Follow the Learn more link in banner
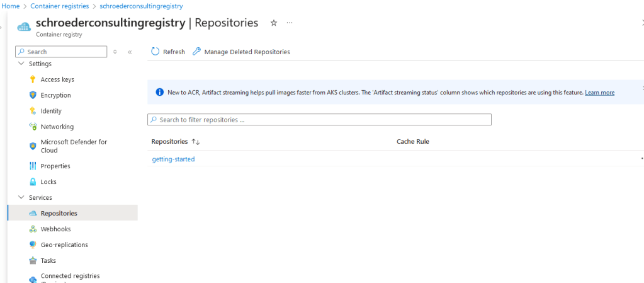The image size is (644, 283). (599, 93)
